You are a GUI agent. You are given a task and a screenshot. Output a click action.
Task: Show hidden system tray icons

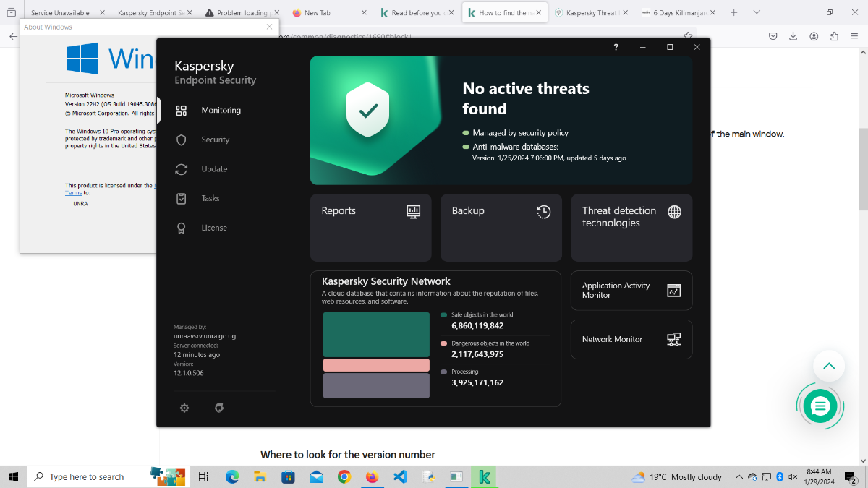[x=739, y=476]
